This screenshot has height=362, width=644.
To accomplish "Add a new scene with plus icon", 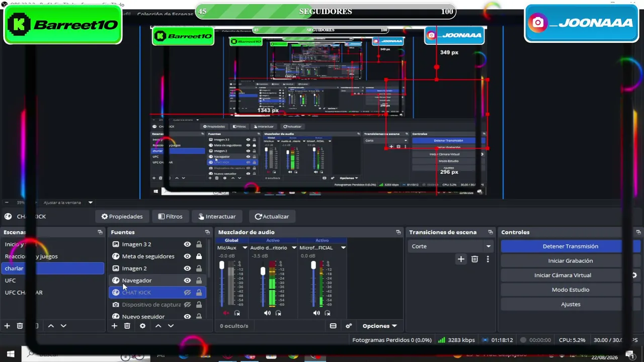I will coord(7,326).
